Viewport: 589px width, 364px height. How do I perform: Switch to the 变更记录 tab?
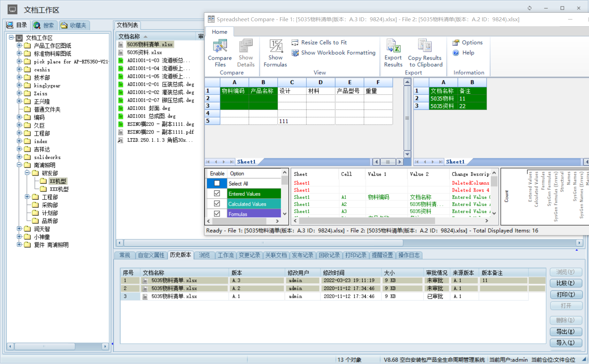(x=249, y=255)
